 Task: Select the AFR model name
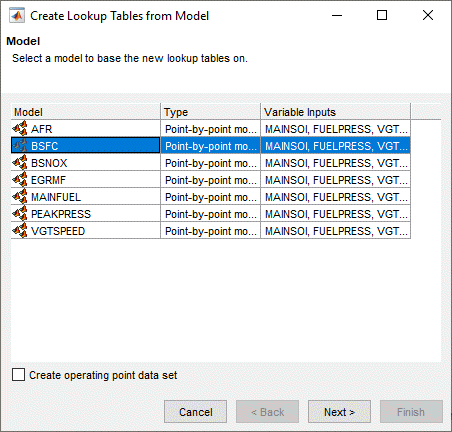coord(42,129)
